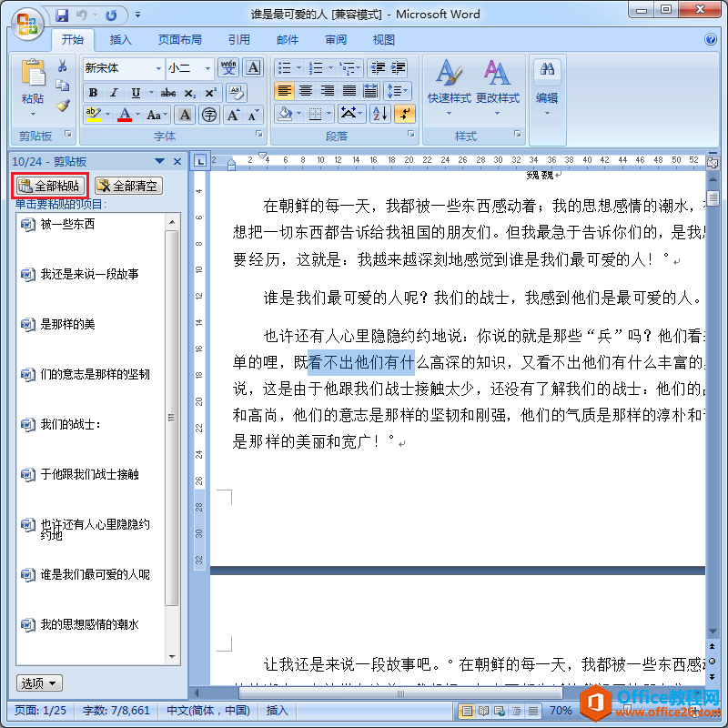Apply Strikethrough with abc icon
Image resolution: width=728 pixels, height=728 pixels.
(168, 93)
